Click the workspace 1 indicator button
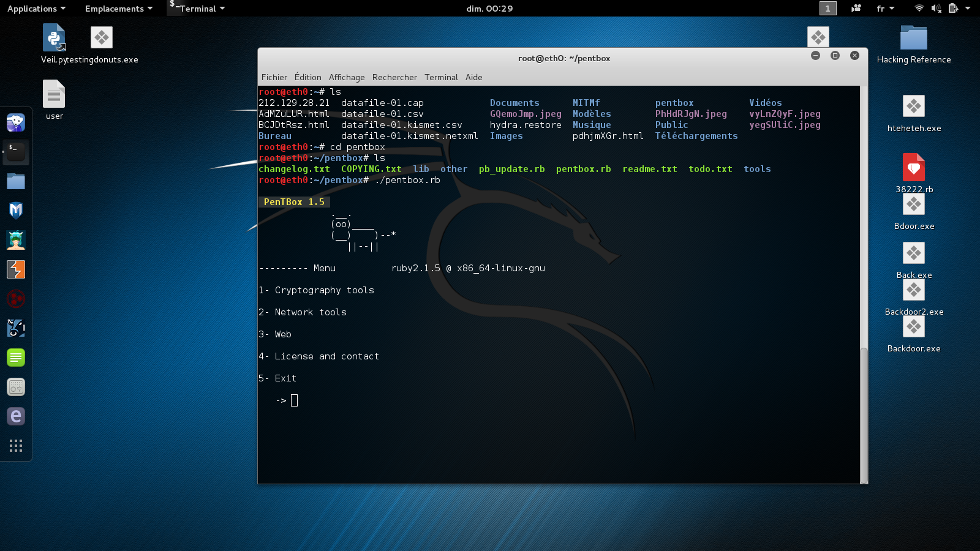The height and width of the screenshot is (551, 980). pos(827,9)
